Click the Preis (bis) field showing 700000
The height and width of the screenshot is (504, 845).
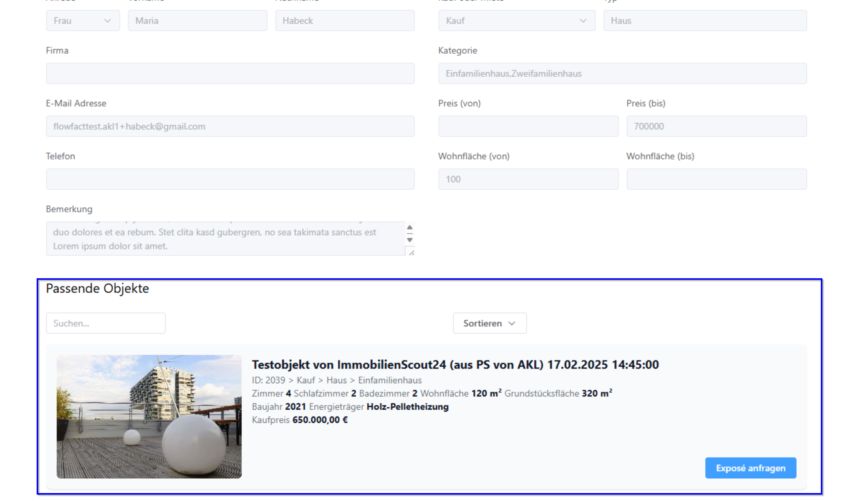pos(716,126)
